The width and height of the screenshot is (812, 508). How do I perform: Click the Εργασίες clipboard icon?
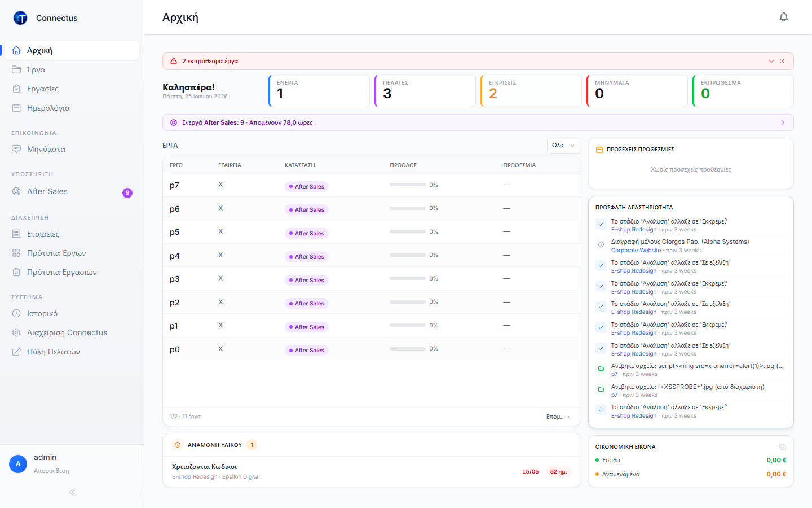(x=16, y=89)
